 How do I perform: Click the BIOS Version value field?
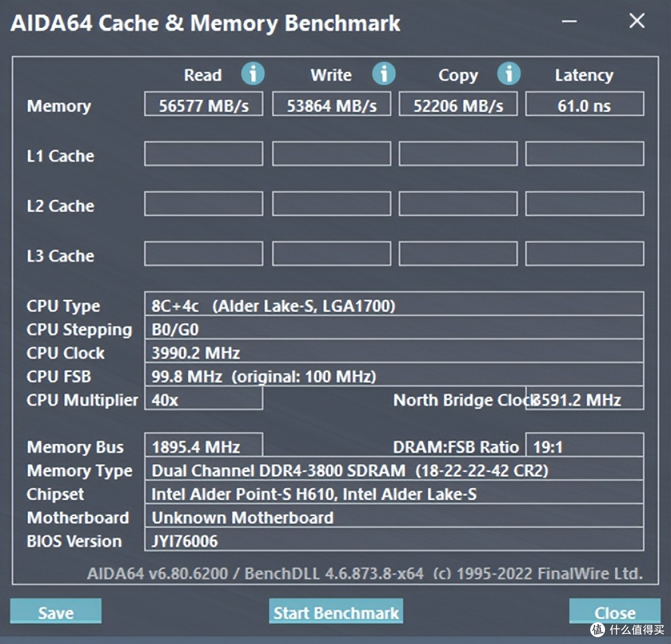394,540
